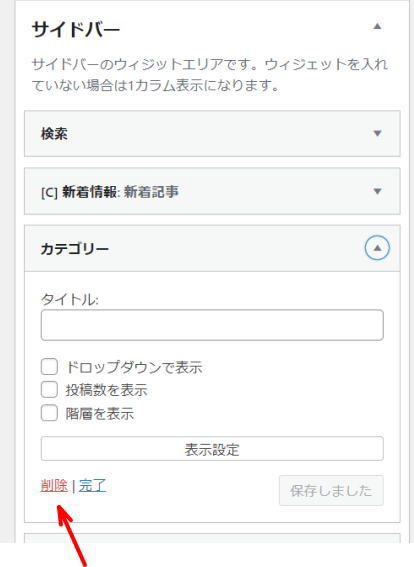This screenshot has width=414, height=567.
Task: Select the [C] 新着情報: 新着記事 widget header
Action: [212, 191]
